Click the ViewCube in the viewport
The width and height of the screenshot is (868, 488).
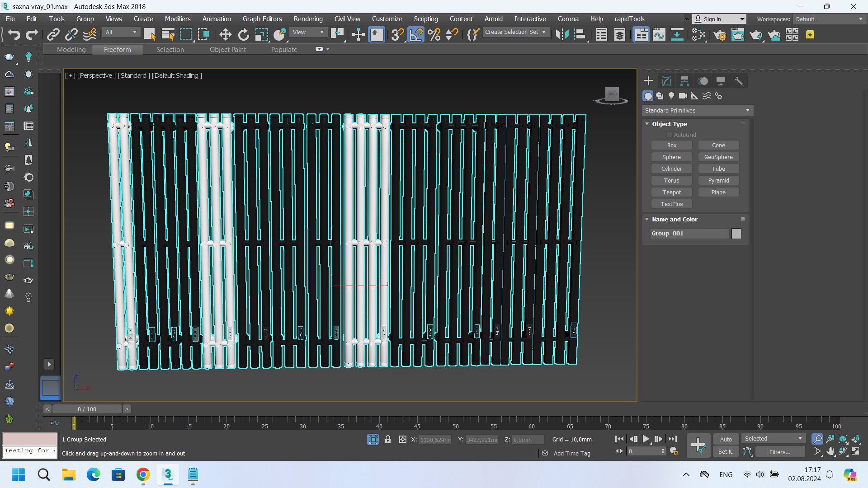click(x=612, y=95)
